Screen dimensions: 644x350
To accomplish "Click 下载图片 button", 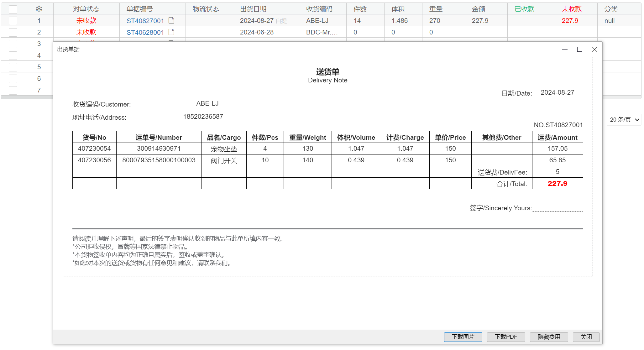I will pyautogui.click(x=463, y=337).
